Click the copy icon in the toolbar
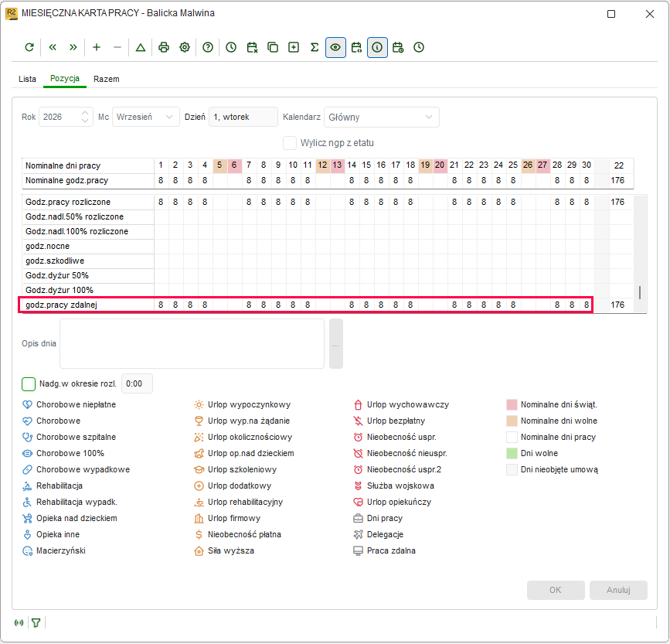Screen dimensions: 670x644 [x=273, y=47]
